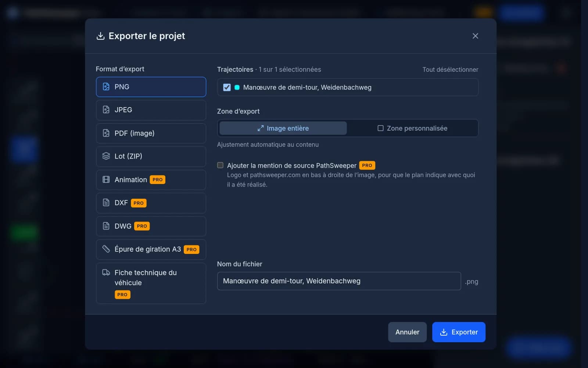Switch export zone to Image entière
Screen dimensions: 588x368
click(283, 128)
